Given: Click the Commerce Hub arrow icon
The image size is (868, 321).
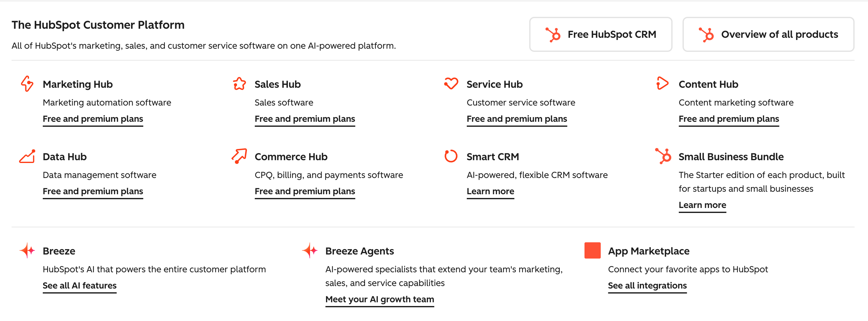Looking at the screenshot, I should pyautogui.click(x=239, y=156).
